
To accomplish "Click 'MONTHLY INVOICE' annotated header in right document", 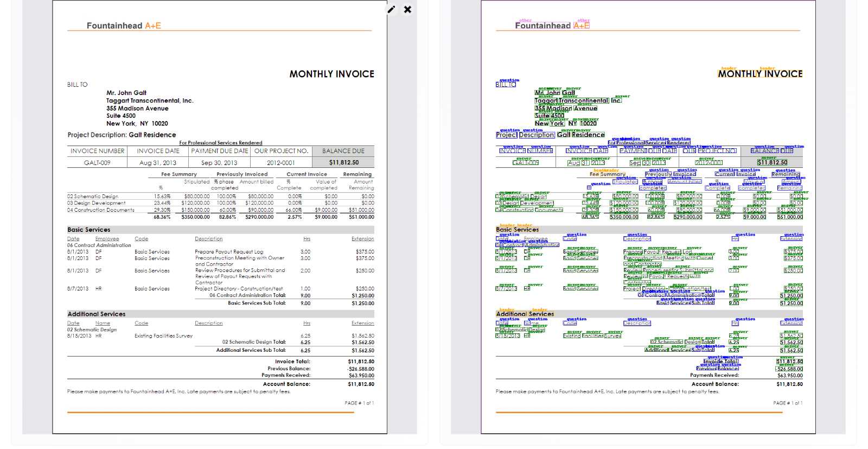I will tap(760, 74).
